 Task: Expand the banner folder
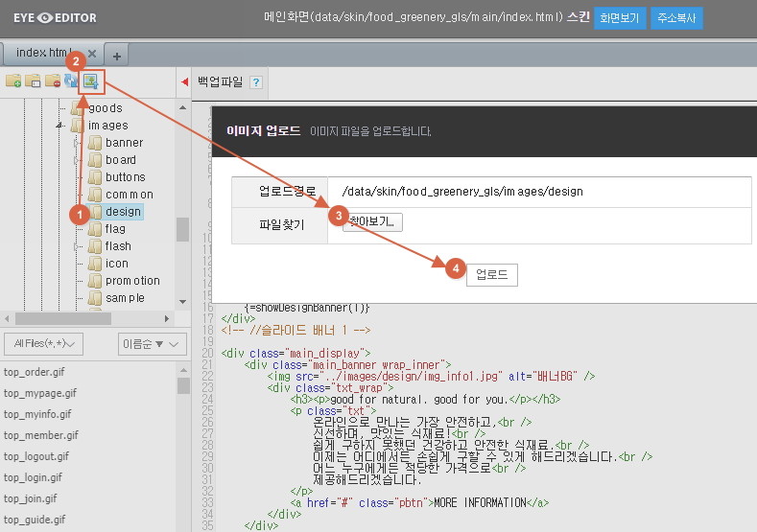pos(78,143)
